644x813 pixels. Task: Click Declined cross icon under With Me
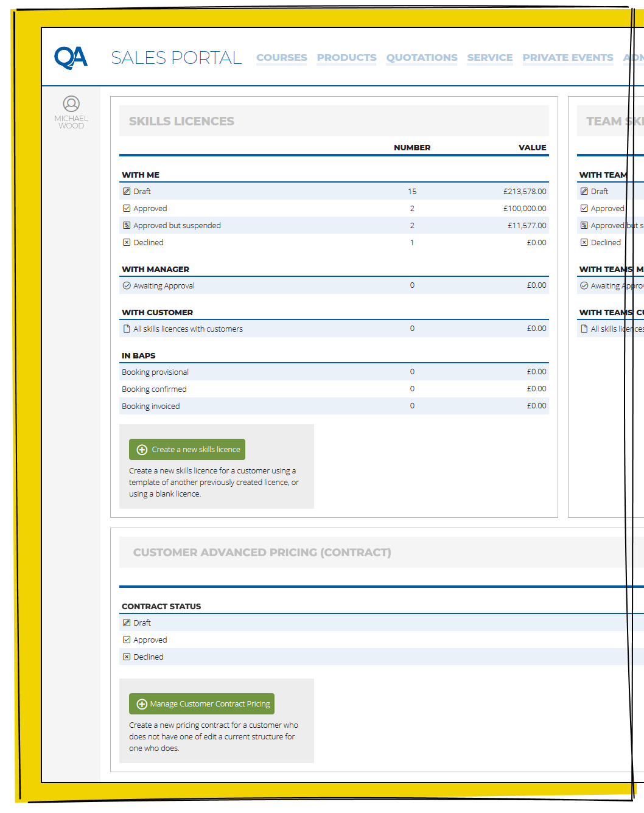pos(127,242)
